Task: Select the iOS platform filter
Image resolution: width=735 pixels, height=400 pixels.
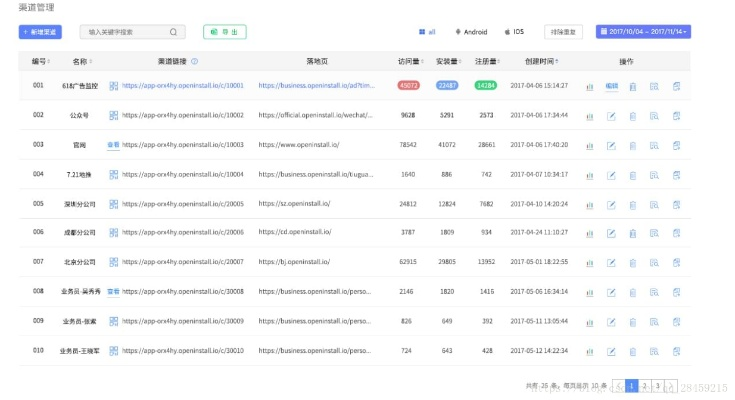Action: [x=513, y=32]
